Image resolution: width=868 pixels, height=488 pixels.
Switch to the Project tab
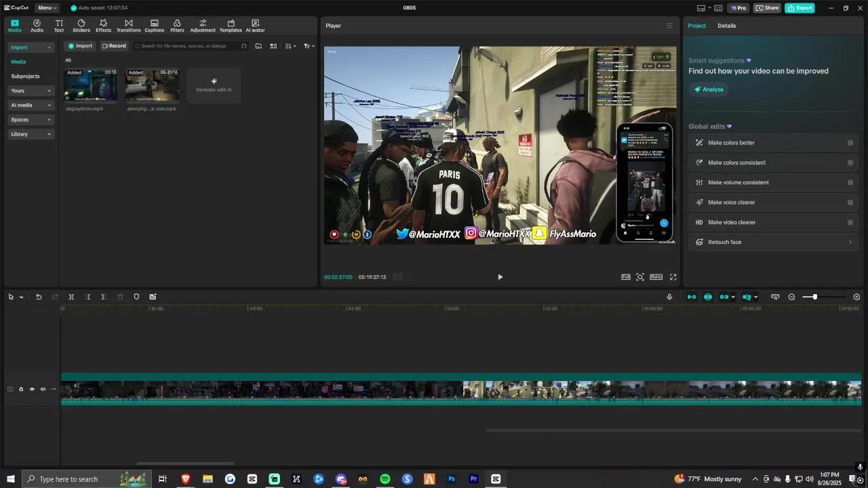(x=696, y=26)
